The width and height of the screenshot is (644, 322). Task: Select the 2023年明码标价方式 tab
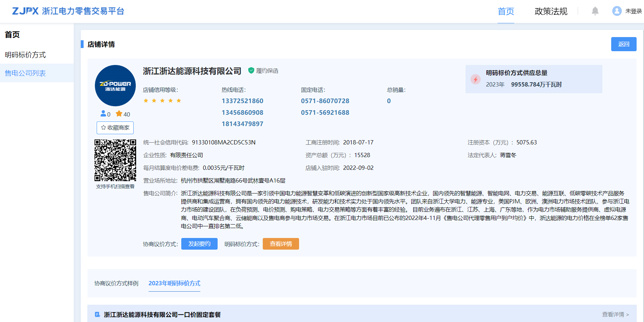click(x=174, y=284)
